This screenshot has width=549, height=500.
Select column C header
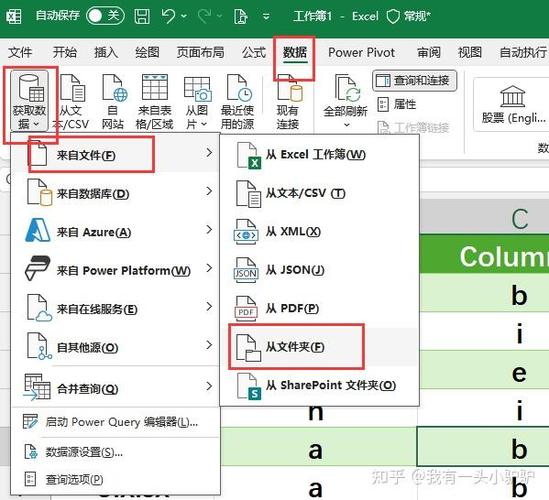click(520, 219)
